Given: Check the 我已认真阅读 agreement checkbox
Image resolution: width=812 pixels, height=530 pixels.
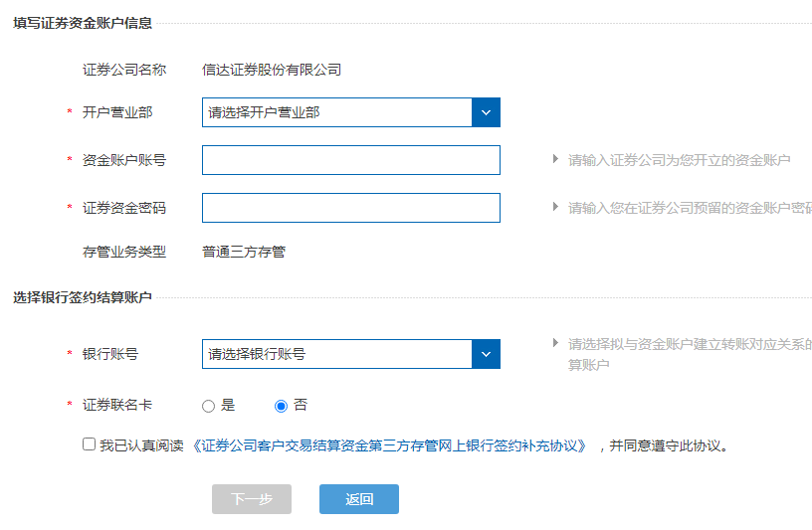Looking at the screenshot, I should point(90,444).
